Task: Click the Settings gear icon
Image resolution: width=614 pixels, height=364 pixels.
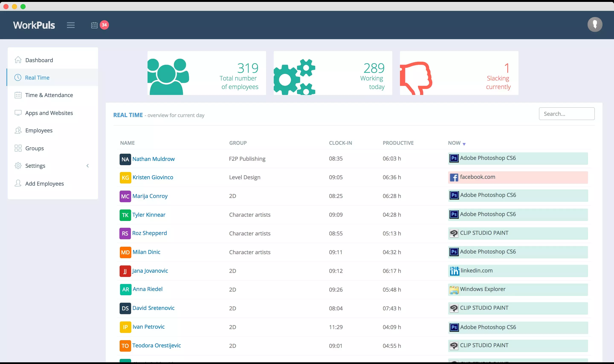Action: [x=18, y=166]
